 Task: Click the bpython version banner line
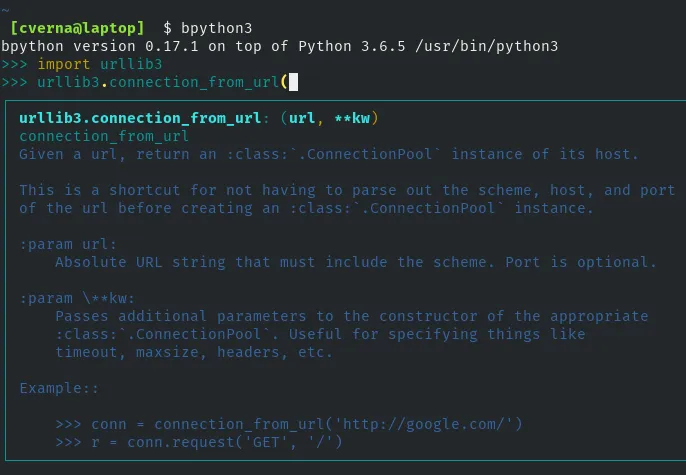(x=280, y=45)
